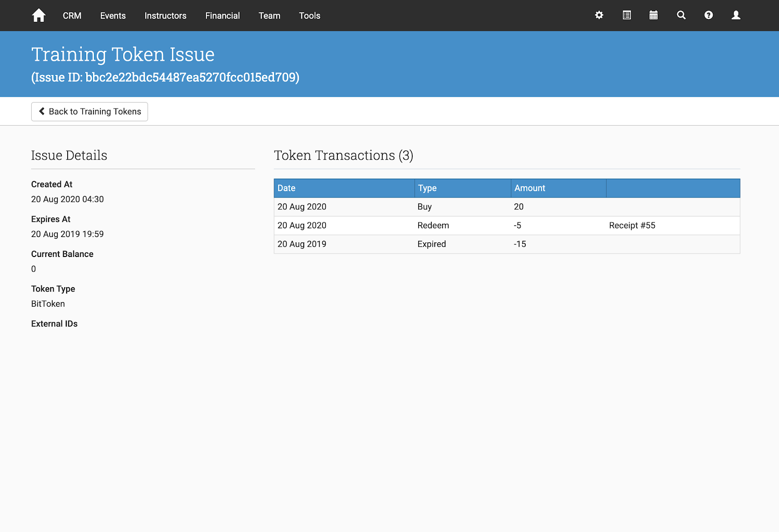Click the Created At value 20 Aug 2020 04:30
This screenshot has height=532, width=779.
pos(67,199)
